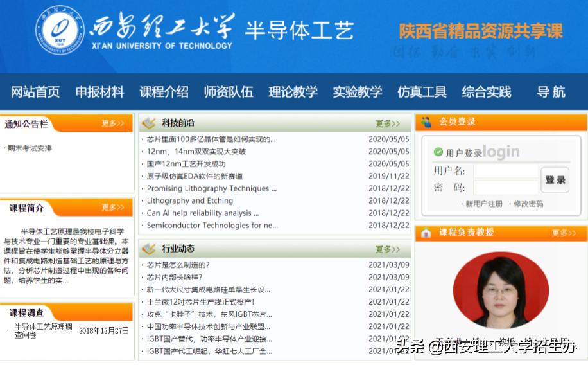Open Can AI help reliability analysis article
The height and width of the screenshot is (365, 588).
coord(202,213)
